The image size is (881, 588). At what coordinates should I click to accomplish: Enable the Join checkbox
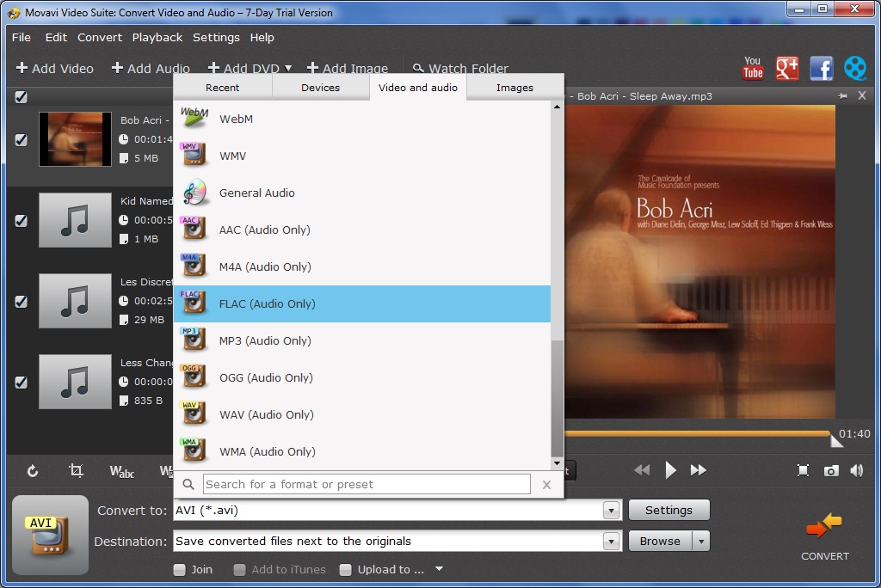(179, 569)
